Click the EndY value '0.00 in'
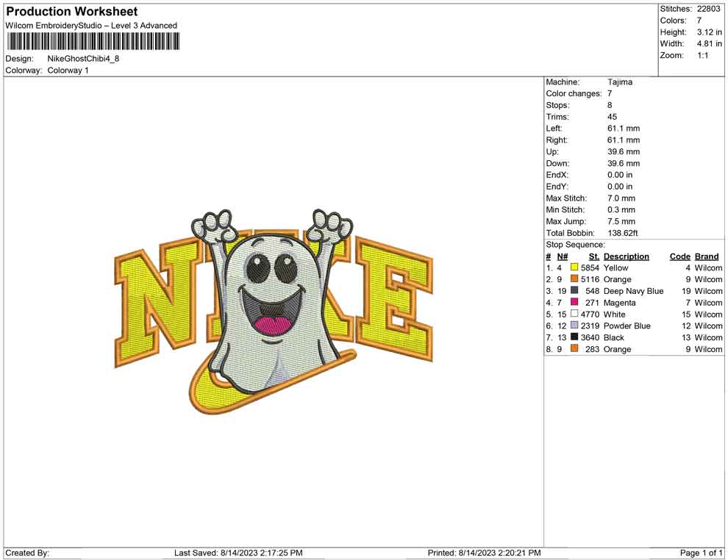Screen dimensions: 728x560 [x=620, y=187]
